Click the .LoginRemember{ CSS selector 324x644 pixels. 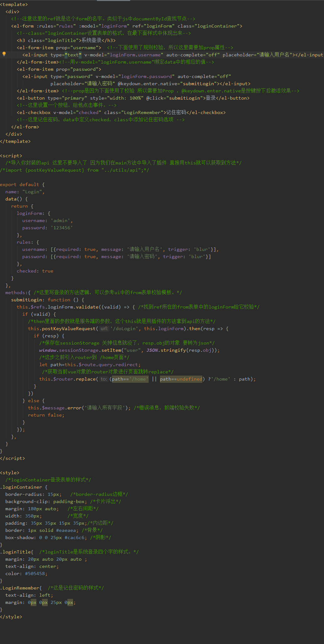[21, 588]
